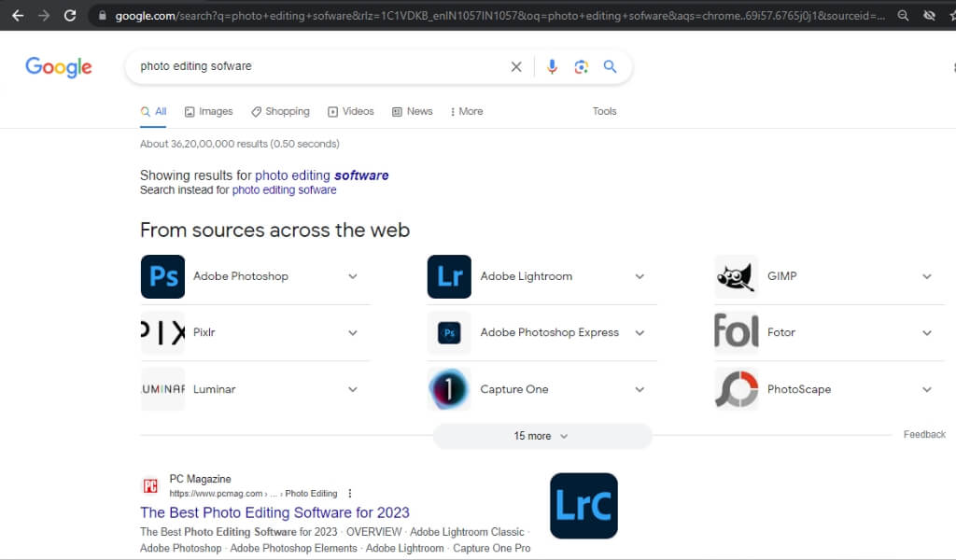Click the PhotoScape label text

click(x=799, y=389)
